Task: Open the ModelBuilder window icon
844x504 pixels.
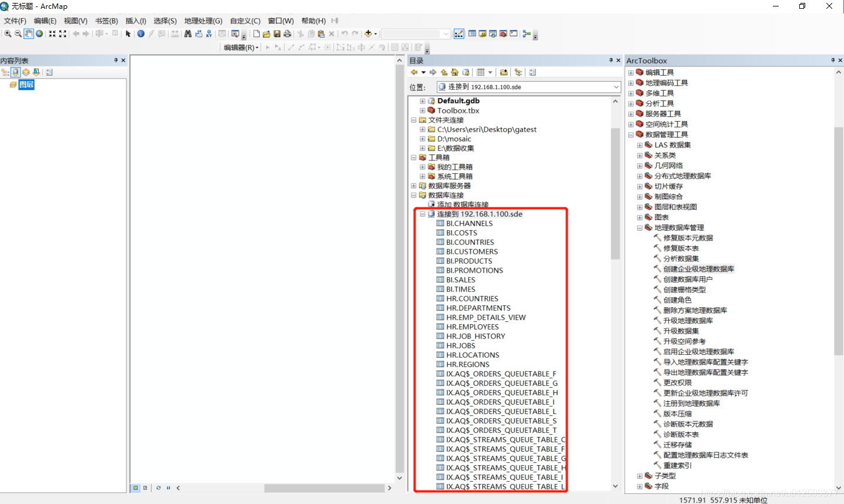Action: (527, 33)
